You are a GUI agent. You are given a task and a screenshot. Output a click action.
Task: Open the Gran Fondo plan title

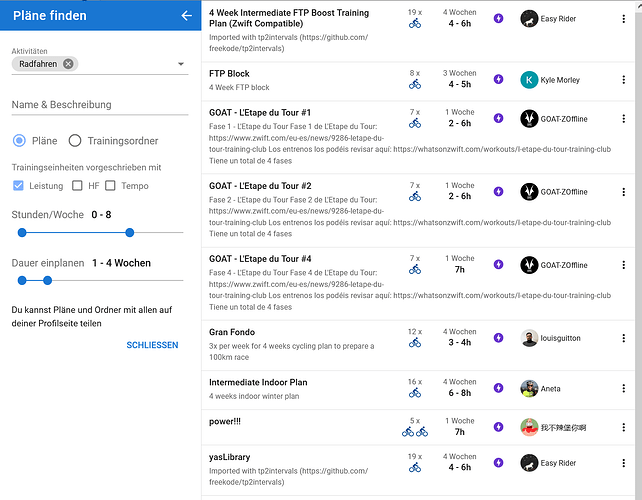pos(232,332)
